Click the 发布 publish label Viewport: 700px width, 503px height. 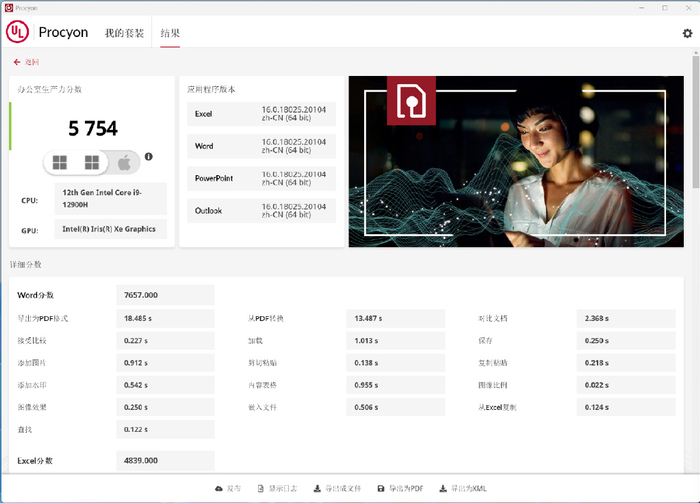[x=233, y=489]
